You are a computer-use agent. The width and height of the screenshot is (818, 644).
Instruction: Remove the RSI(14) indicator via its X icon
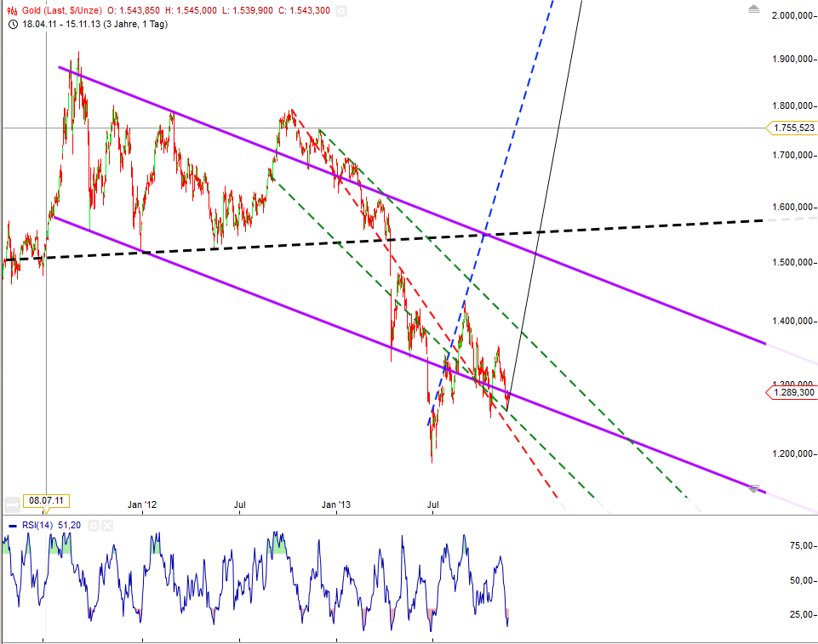coord(107,525)
